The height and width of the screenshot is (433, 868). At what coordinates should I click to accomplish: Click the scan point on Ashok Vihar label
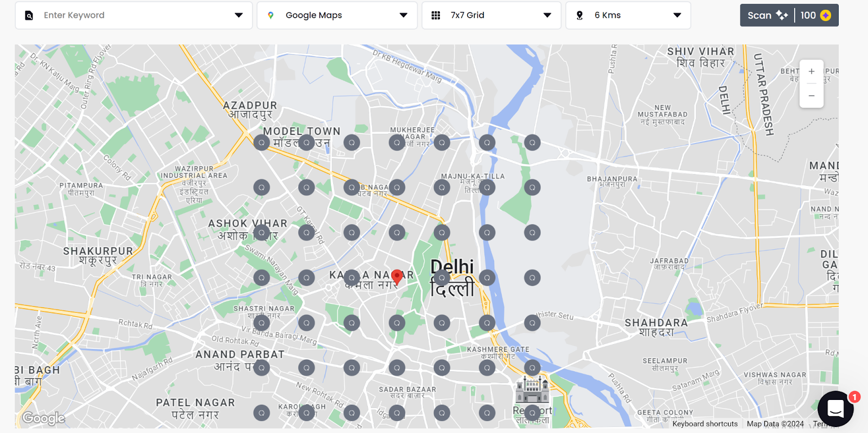click(x=261, y=232)
